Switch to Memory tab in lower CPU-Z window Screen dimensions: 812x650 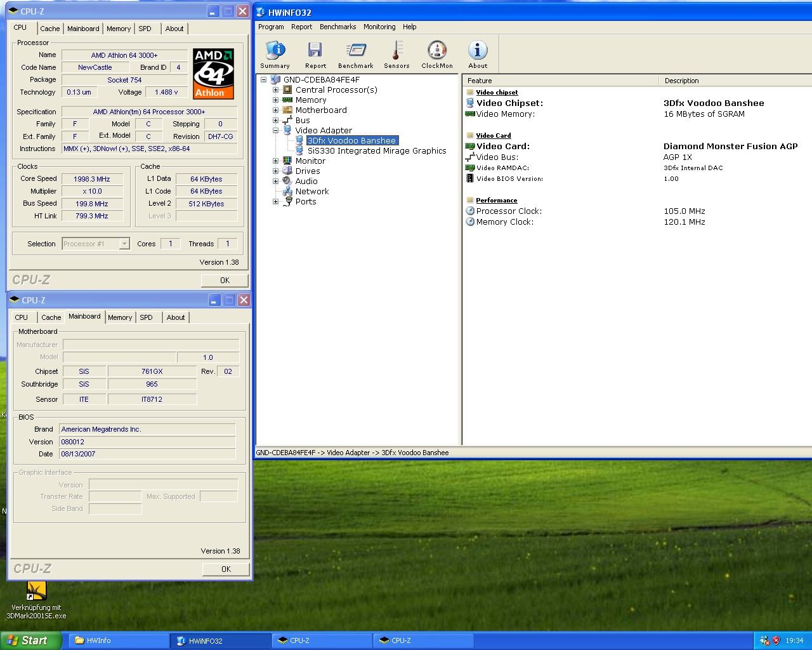click(120, 317)
